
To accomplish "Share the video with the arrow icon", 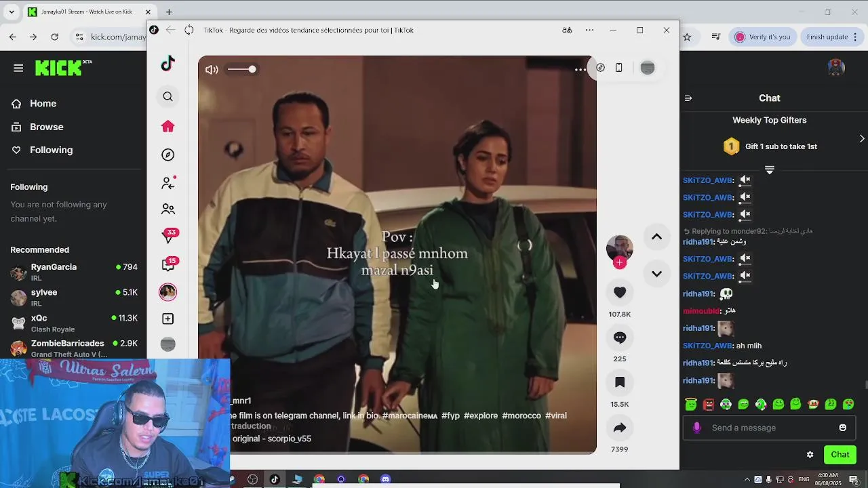I will point(620,428).
